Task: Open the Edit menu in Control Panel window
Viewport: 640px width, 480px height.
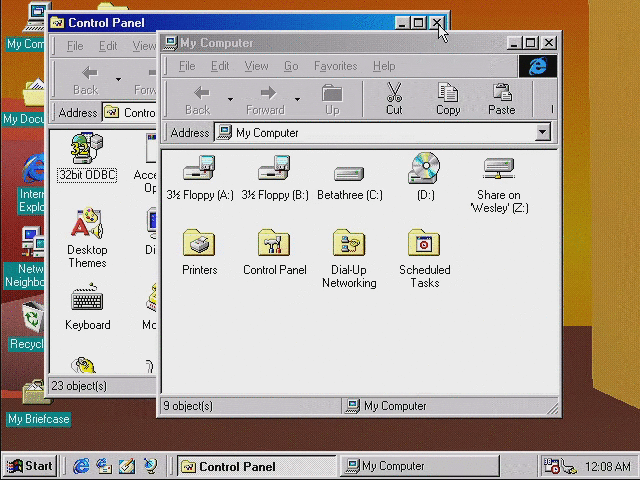Action: 108,46
